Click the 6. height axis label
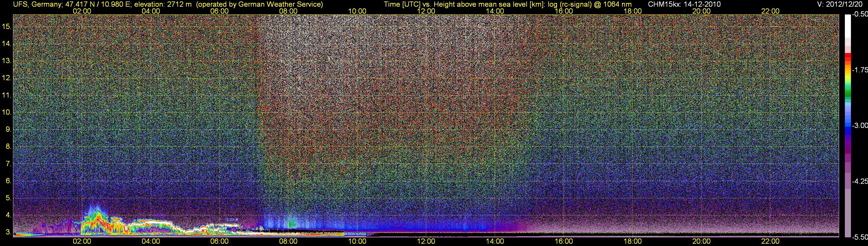The width and height of the screenshot is (868, 246). pyautogui.click(x=8, y=181)
